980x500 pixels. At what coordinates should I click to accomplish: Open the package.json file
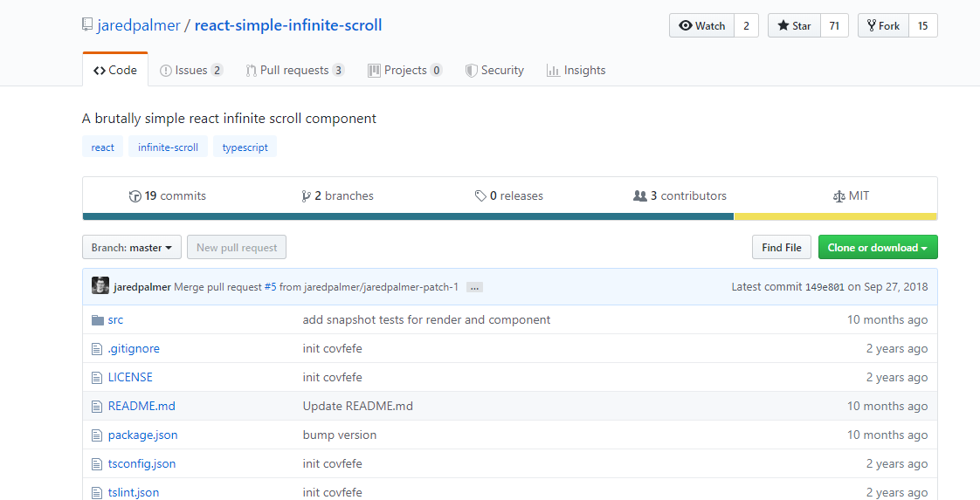[142, 435]
